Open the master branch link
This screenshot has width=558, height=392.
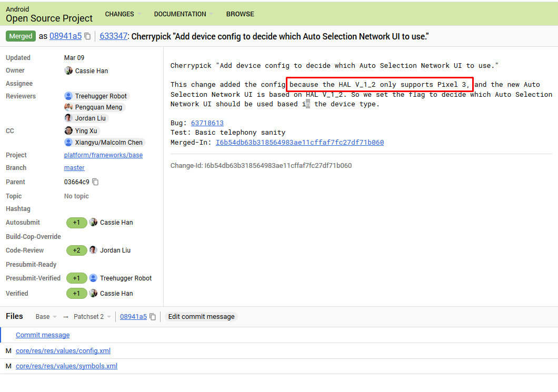tap(74, 167)
